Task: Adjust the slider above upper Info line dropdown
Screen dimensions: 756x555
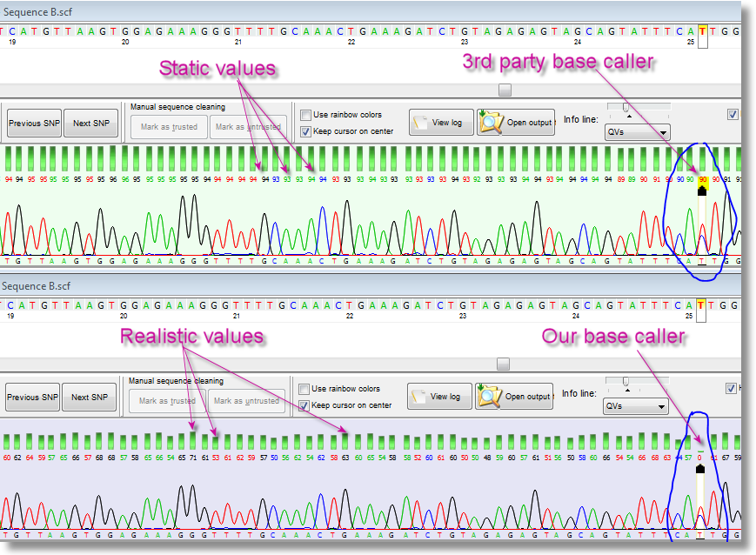Action: (x=626, y=107)
